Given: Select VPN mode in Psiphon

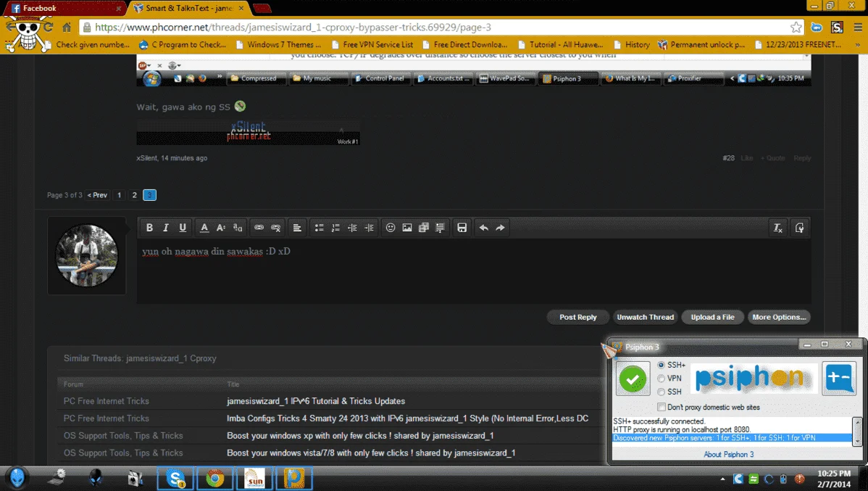Looking at the screenshot, I should tap(661, 379).
